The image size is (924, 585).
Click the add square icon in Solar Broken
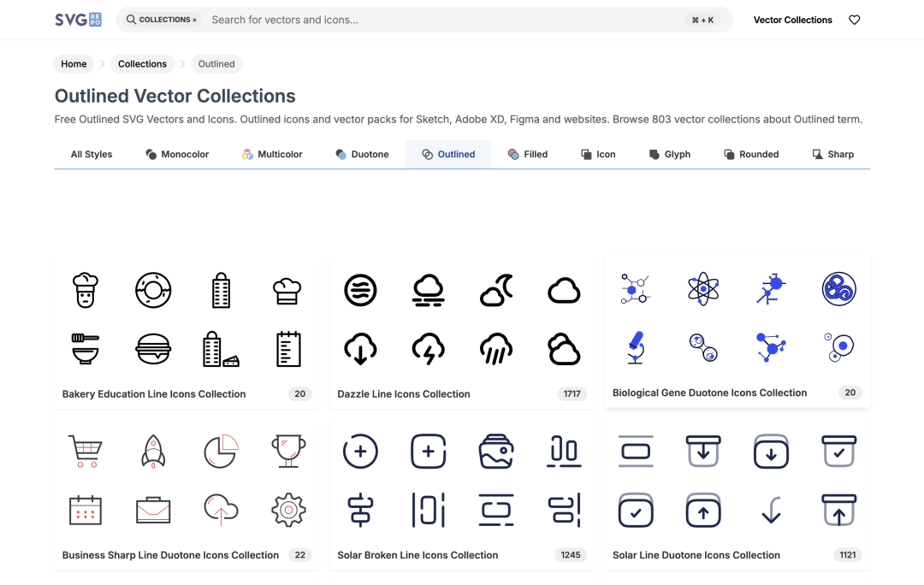pyautogui.click(x=429, y=452)
